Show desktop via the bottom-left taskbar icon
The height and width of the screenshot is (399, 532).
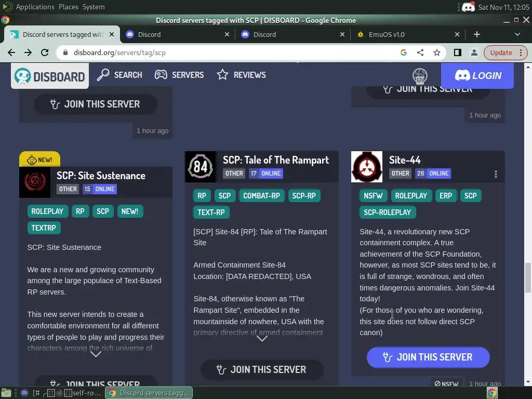tap(6, 393)
